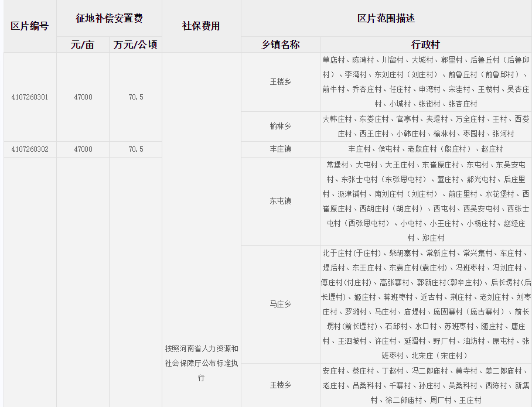The width and height of the screenshot is (532, 407).
Task: Click village list starting with 常堡村
Action: coord(426,201)
